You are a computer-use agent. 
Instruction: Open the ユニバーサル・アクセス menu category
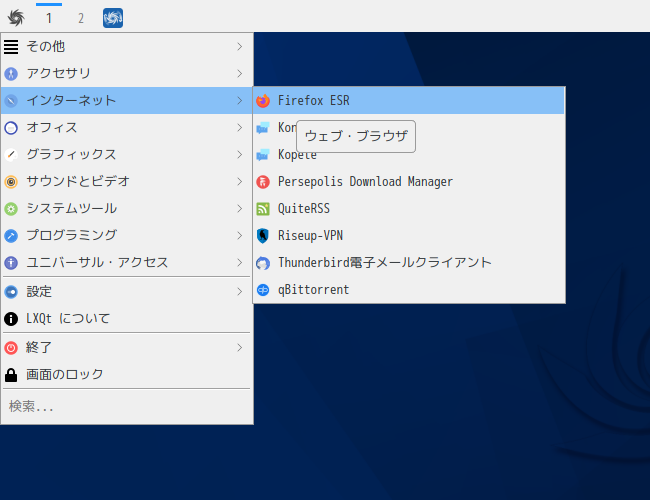point(127,262)
